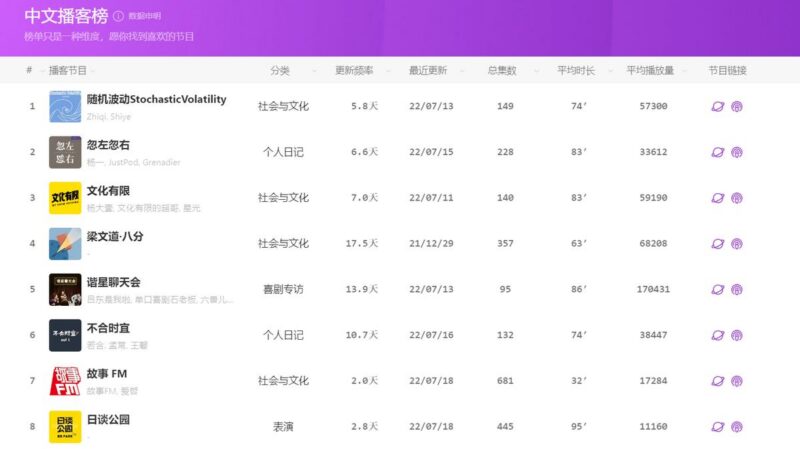
Task: Sort by 平均时长 column header
Action: 576,70
